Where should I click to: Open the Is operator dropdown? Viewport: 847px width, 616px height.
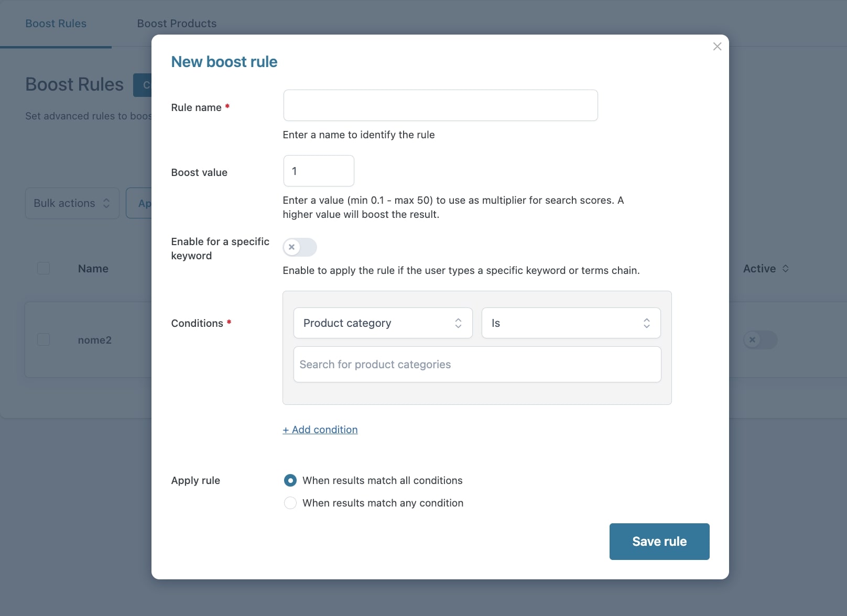click(570, 323)
